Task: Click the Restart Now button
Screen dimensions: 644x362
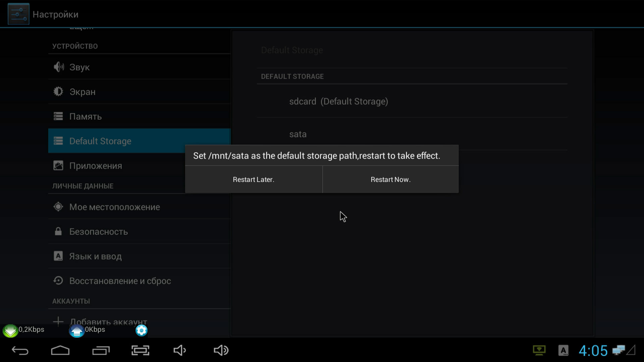Action: pyautogui.click(x=390, y=180)
